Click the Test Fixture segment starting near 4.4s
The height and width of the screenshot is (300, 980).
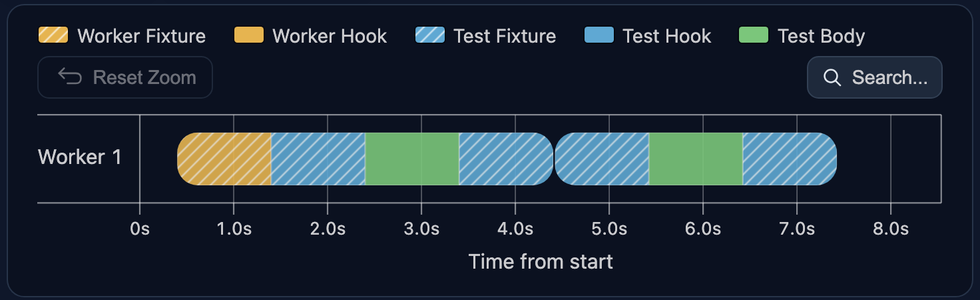tap(602, 159)
